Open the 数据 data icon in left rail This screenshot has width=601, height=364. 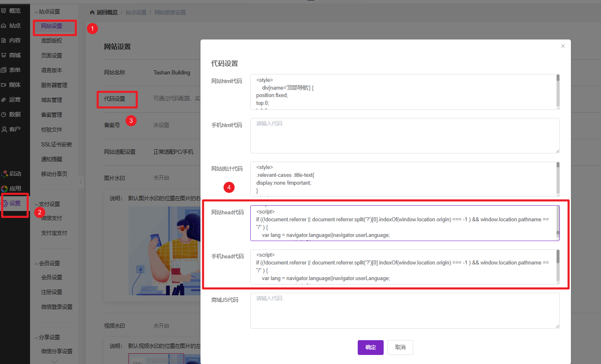click(4, 114)
